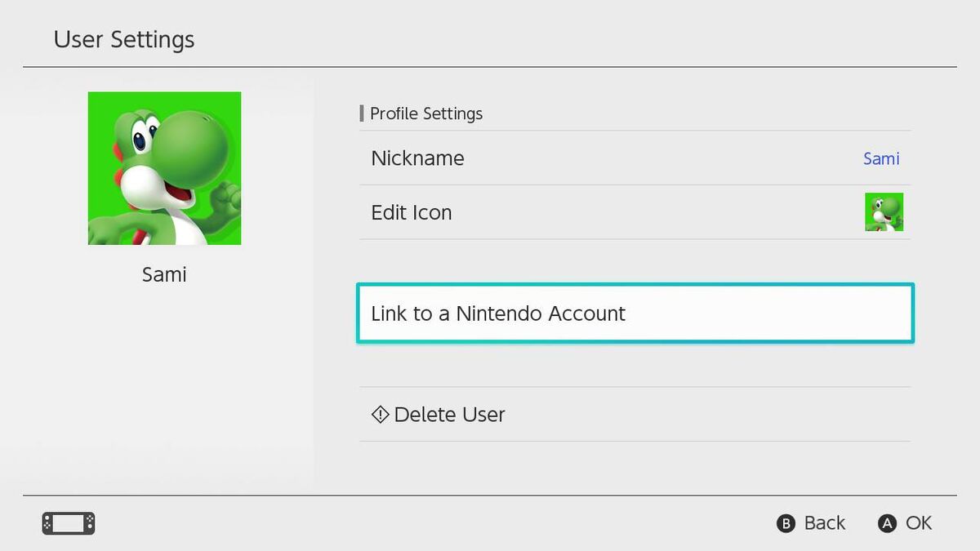The width and height of the screenshot is (980, 551).
Task: Click the Profile Settings section header
Action: tap(426, 113)
